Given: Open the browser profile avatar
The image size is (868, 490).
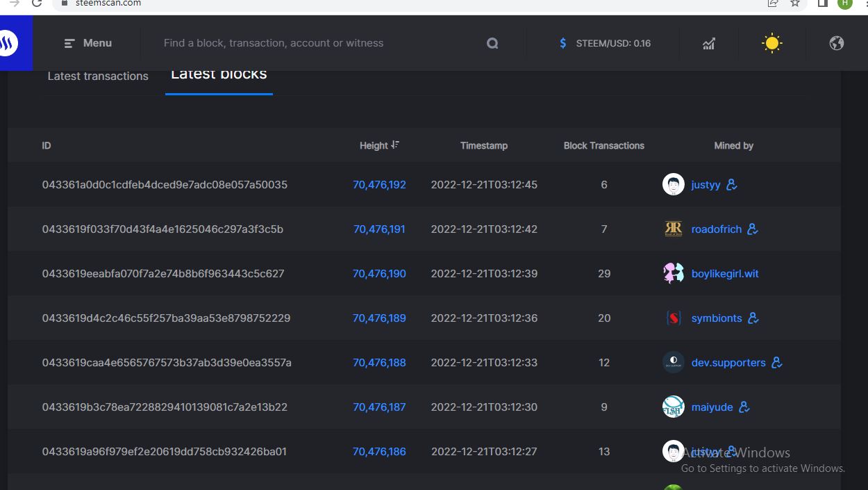Looking at the screenshot, I should click(845, 3).
